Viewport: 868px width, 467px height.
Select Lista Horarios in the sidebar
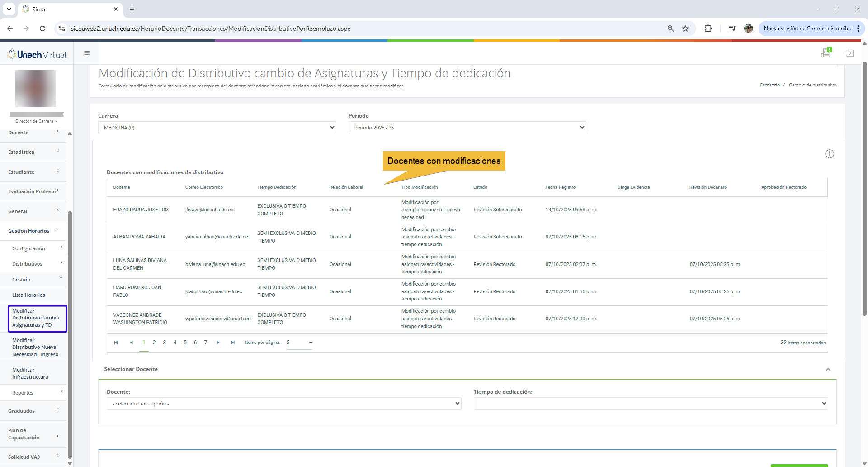coord(28,295)
